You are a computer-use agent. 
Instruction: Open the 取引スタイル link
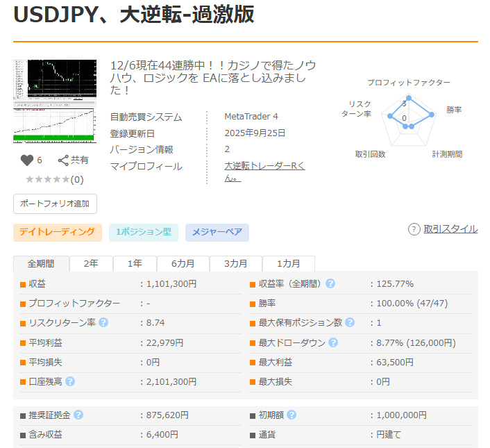coord(450,229)
